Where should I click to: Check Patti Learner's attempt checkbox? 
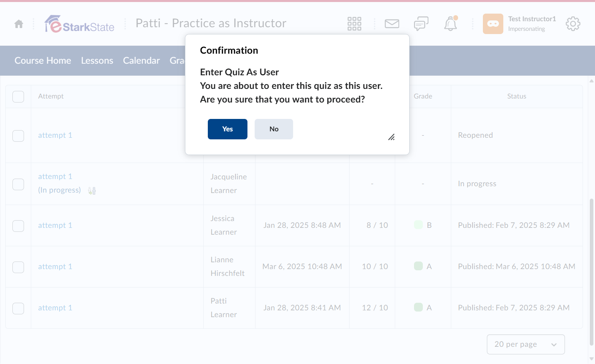(18, 308)
